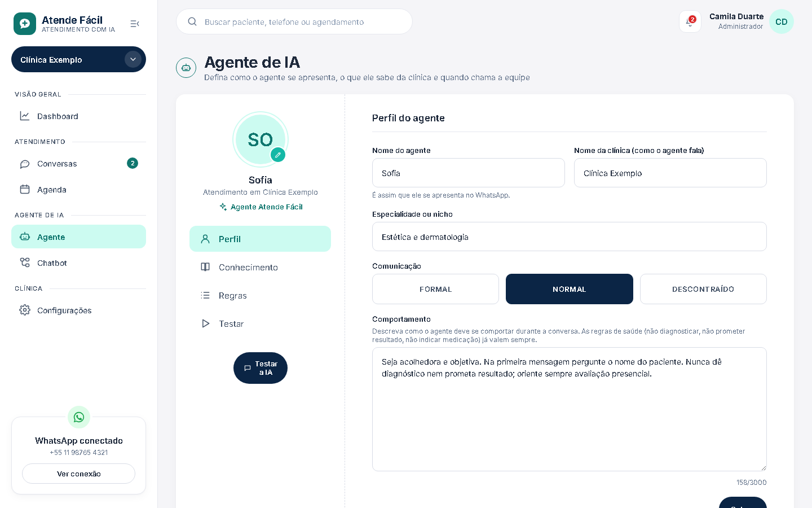This screenshot has width=812, height=508.
Task: Switch to the Perfil tab
Action: coord(260,239)
